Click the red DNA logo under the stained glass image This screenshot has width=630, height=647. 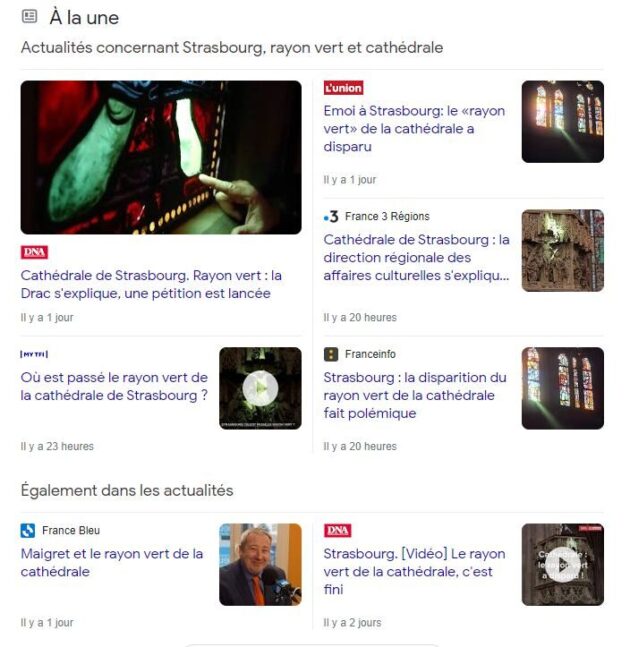click(34, 252)
